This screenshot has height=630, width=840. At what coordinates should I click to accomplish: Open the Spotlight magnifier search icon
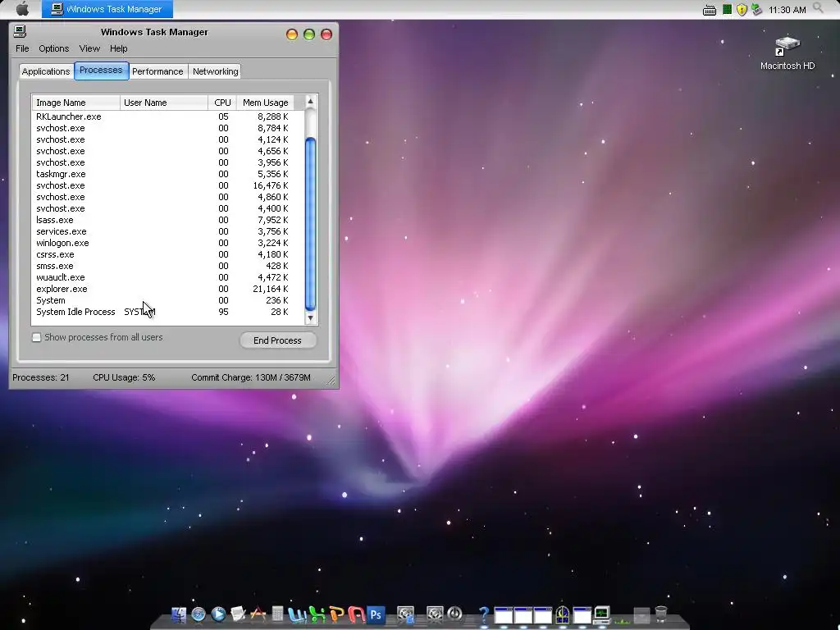(x=818, y=8)
